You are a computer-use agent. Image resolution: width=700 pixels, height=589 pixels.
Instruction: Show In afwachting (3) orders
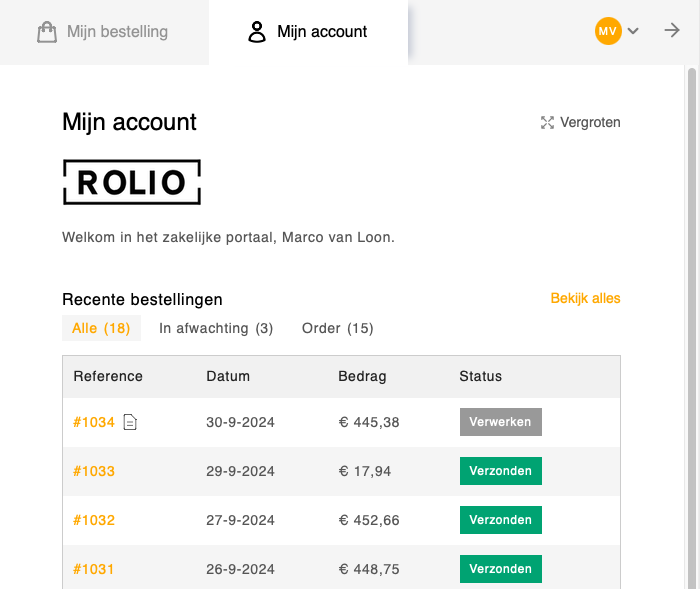pyautogui.click(x=216, y=328)
